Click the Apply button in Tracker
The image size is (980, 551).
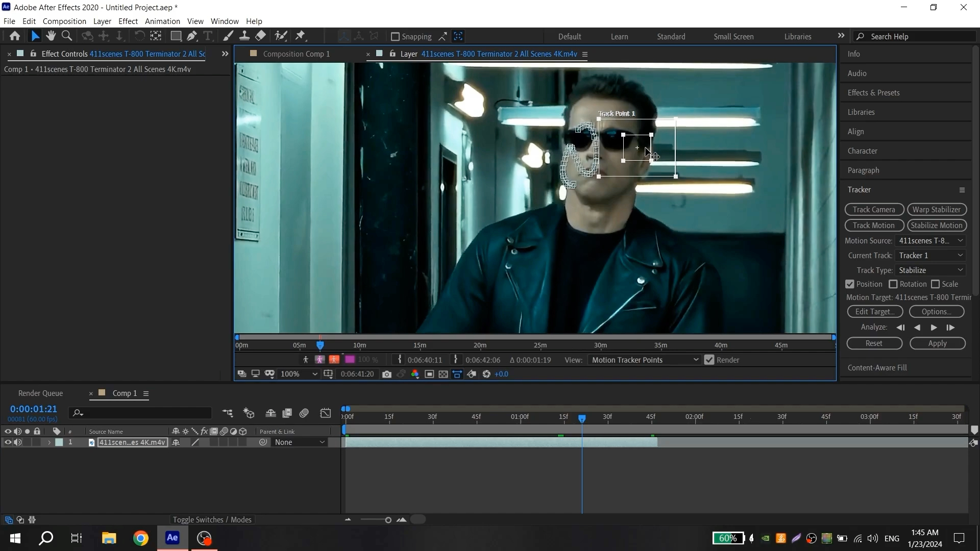pyautogui.click(x=937, y=343)
